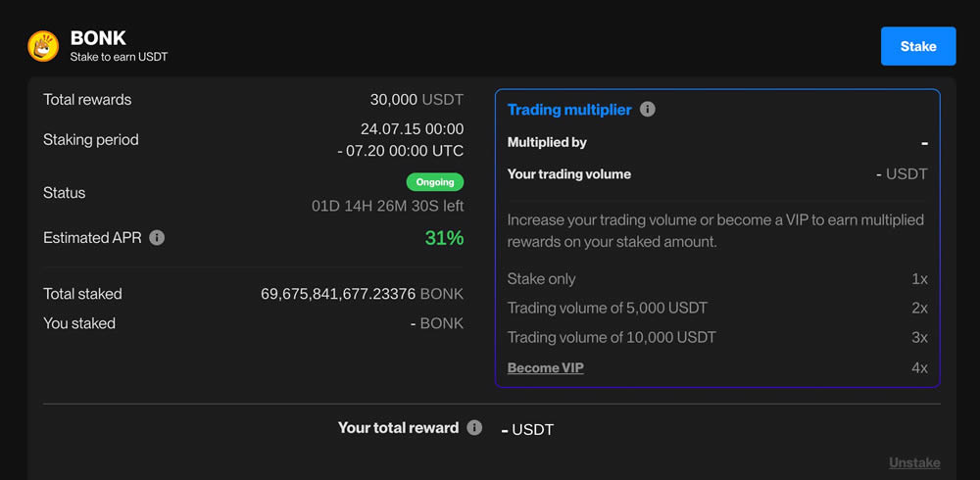Click the Stake to earn USDT subtitle
Screen dimensions: 980x480
pos(119,57)
